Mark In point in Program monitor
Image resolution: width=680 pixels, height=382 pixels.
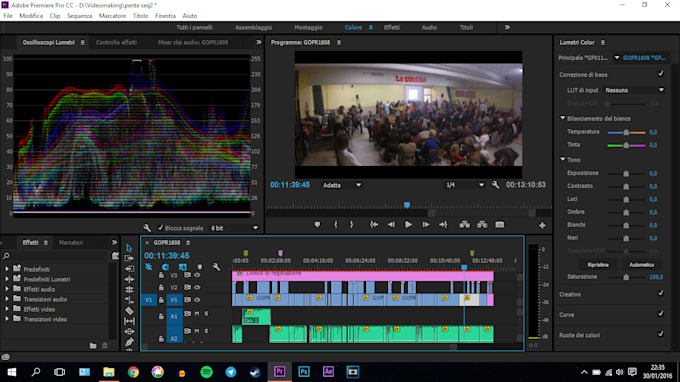pyautogui.click(x=335, y=225)
